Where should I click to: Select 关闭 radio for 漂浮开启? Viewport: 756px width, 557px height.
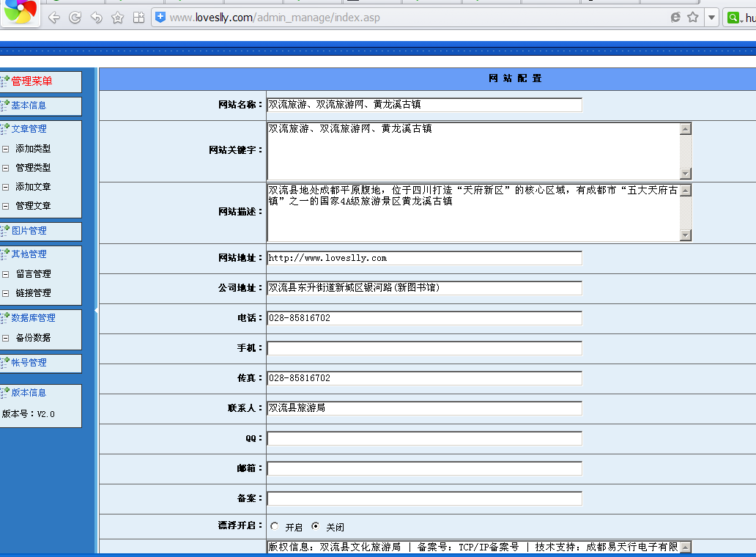315,526
